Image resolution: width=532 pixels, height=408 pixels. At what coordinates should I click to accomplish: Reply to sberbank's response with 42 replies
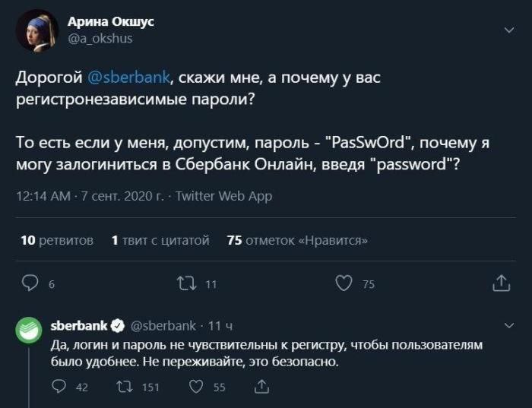pyautogui.click(x=59, y=386)
